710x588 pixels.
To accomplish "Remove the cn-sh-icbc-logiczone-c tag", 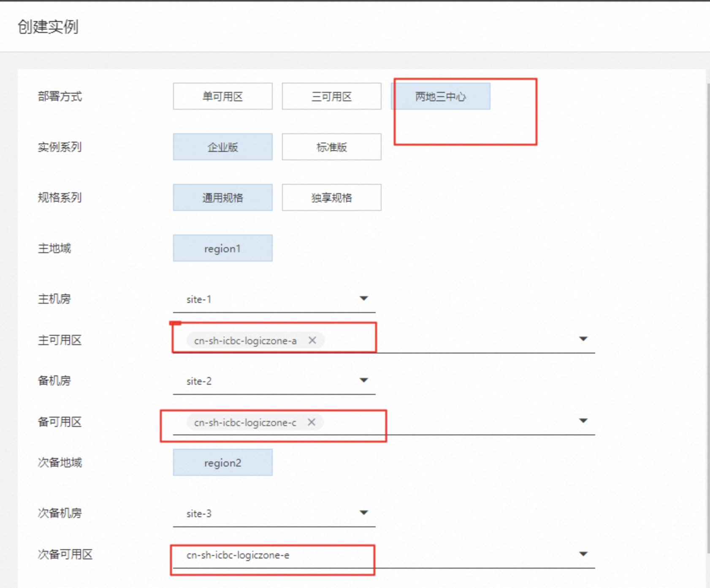I will (312, 422).
